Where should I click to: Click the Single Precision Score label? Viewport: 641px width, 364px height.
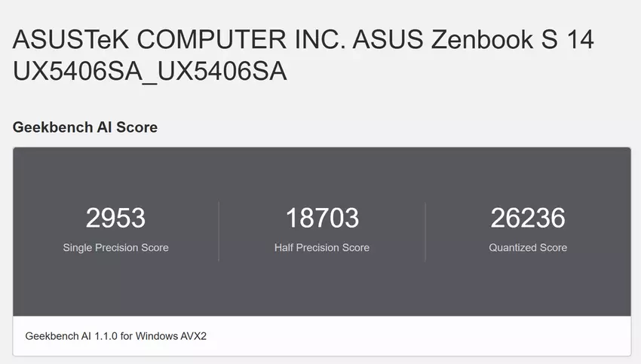click(115, 247)
